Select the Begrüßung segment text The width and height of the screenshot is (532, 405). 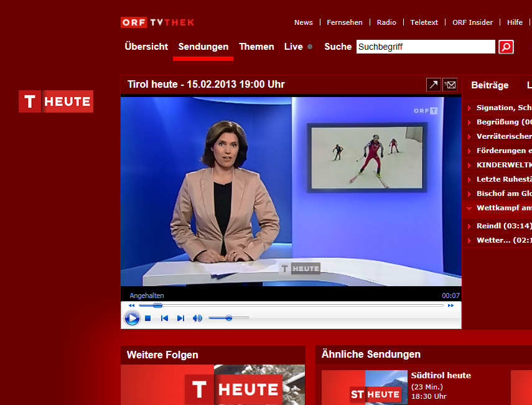tap(504, 122)
